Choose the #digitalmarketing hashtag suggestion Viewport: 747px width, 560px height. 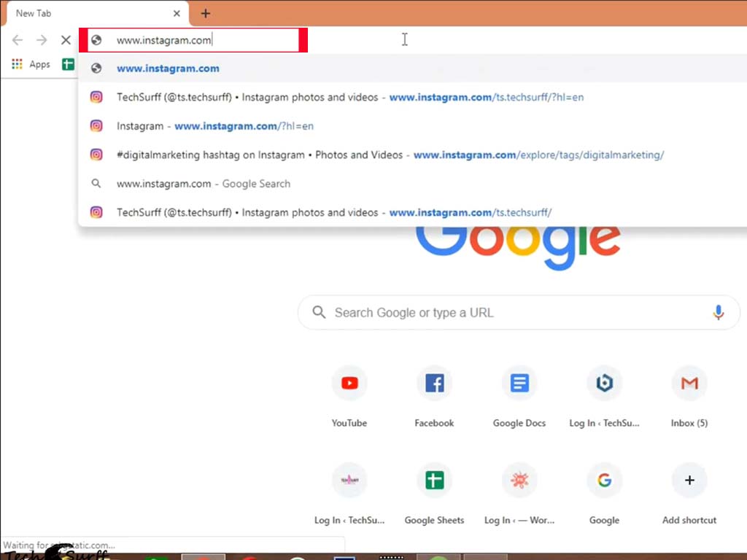(413, 155)
